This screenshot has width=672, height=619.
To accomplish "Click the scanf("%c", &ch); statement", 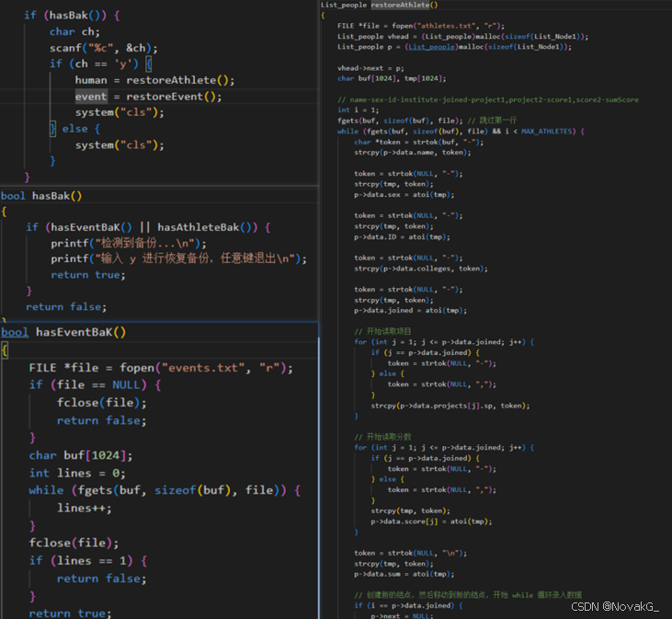I will coord(103,48).
